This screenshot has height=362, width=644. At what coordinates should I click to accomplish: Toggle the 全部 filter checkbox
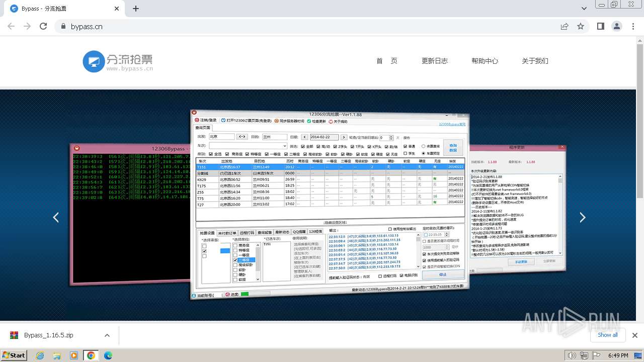(302, 146)
